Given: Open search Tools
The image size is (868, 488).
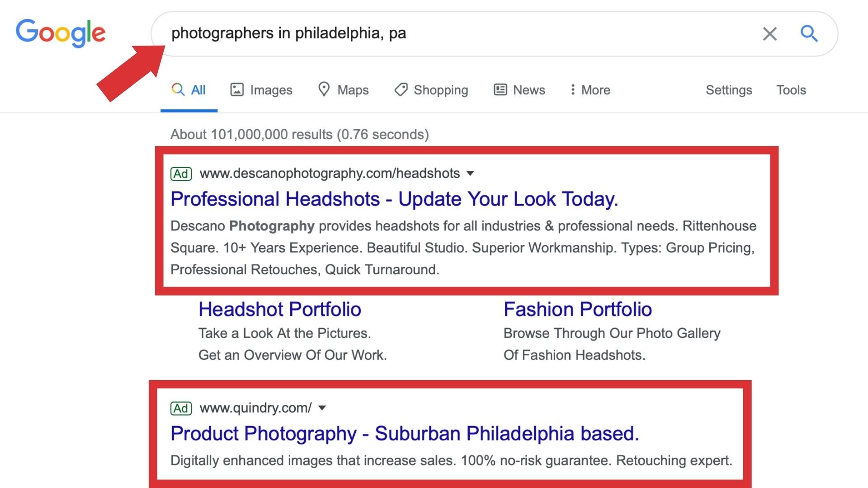Looking at the screenshot, I should click(x=791, y=90).
